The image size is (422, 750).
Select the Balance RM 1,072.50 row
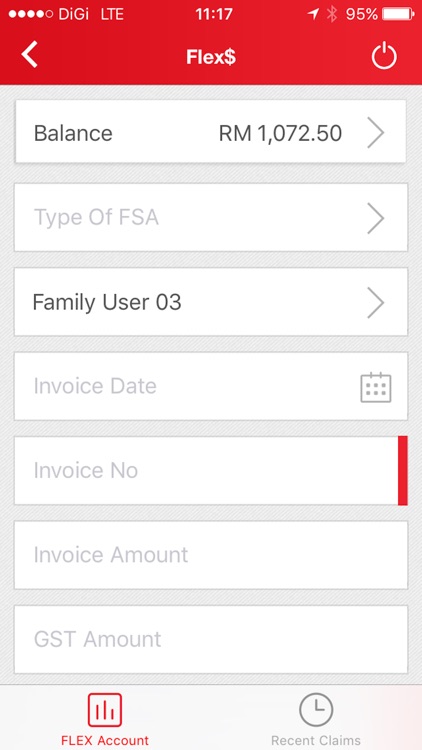[211, 132]
